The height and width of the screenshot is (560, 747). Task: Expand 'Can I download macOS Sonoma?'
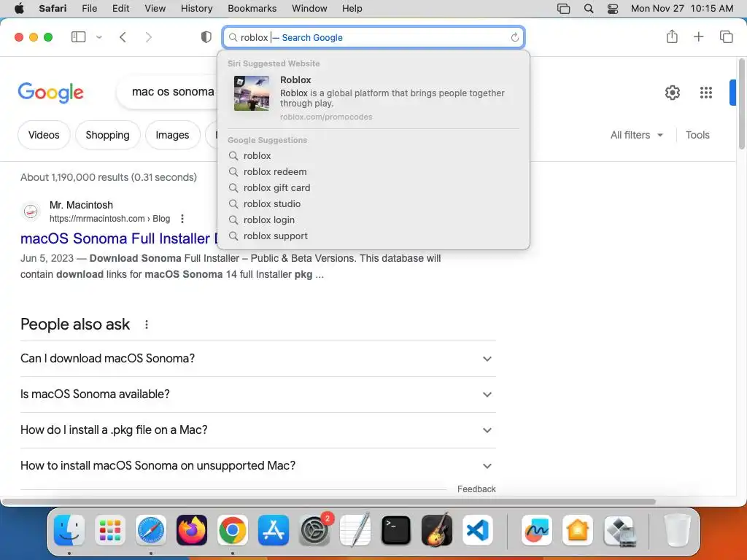coord(258,359)
